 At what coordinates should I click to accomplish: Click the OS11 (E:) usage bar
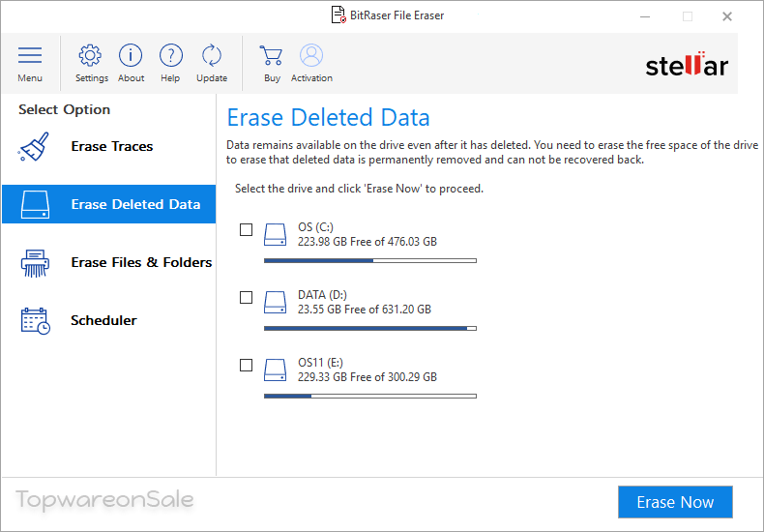tap(370, 396)
